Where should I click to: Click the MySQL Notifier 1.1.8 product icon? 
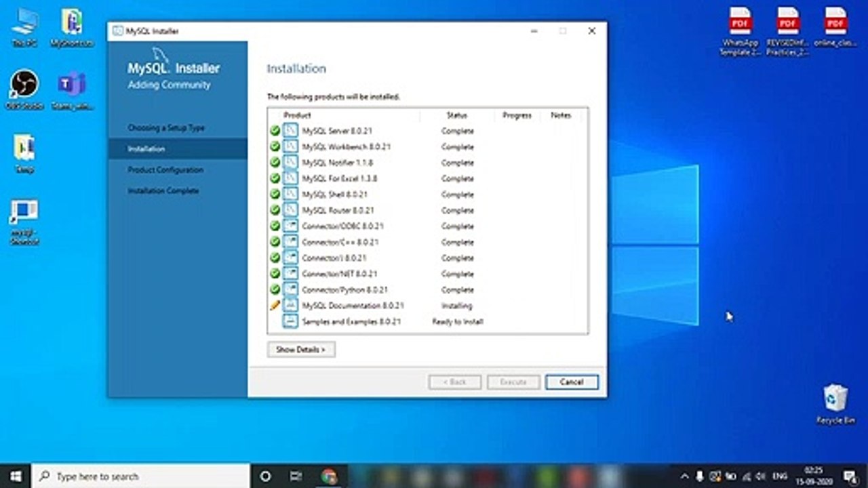click(290, 163)
